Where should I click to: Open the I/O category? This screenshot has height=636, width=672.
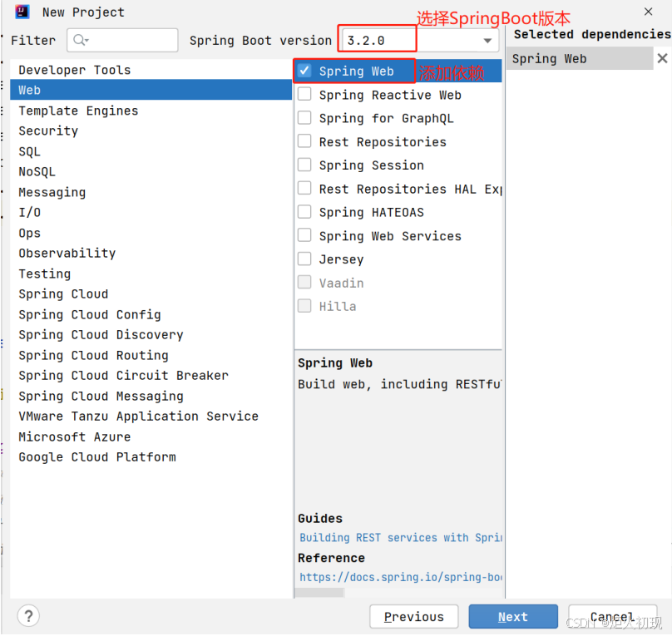pyautogui.click(x=151, y=213)
